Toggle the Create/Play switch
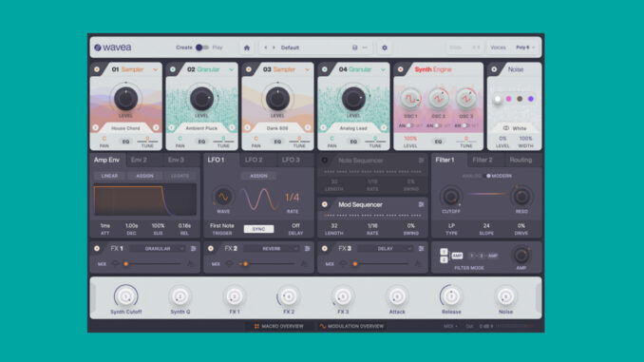644x362 pixels. 201,48
